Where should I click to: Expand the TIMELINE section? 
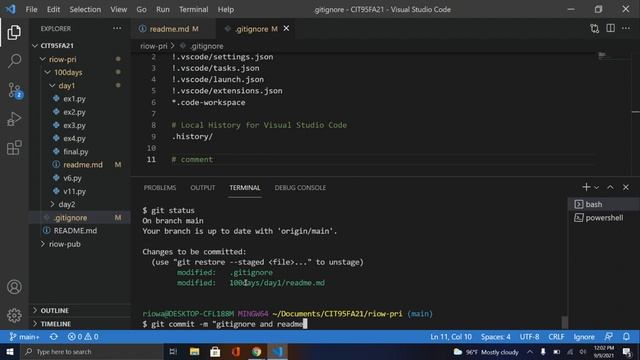(56, 324)
